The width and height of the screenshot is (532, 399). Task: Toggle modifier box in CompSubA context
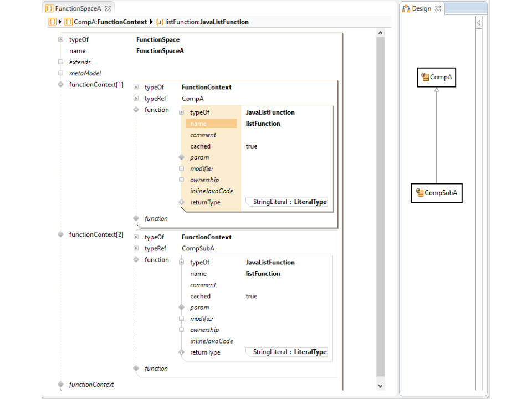point(182,318)
